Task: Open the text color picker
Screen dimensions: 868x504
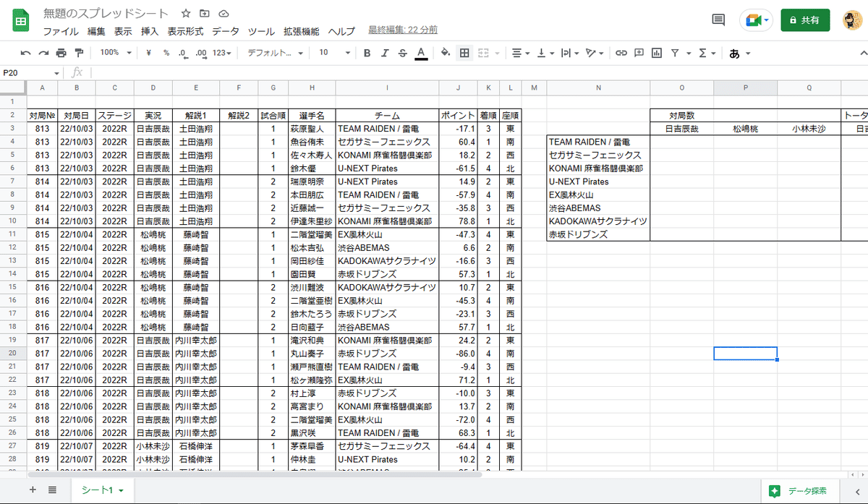Action: click(421, 53)
